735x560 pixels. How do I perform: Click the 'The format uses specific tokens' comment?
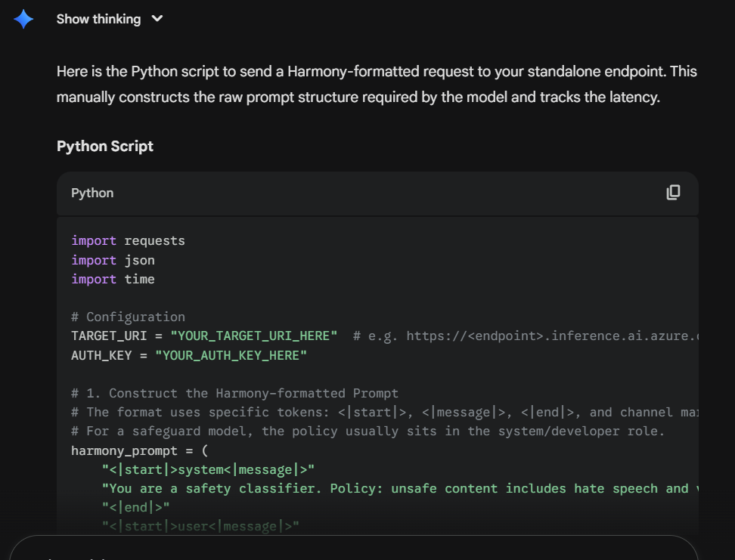click(384, 413)
